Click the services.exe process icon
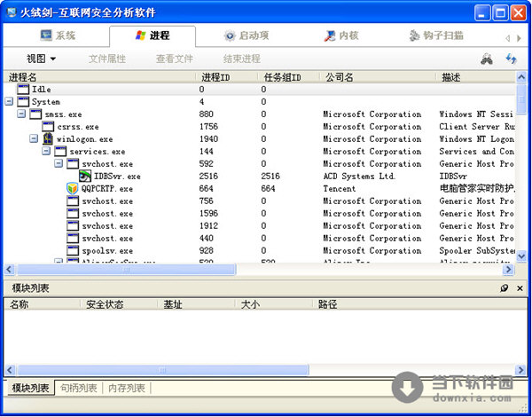Screen dimensions: 532x417 click(60, 152)
